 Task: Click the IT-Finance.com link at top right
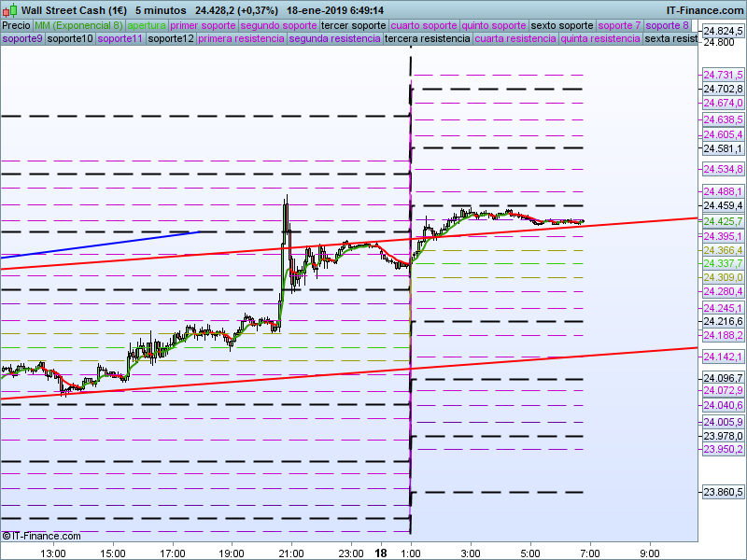(704, 10)
